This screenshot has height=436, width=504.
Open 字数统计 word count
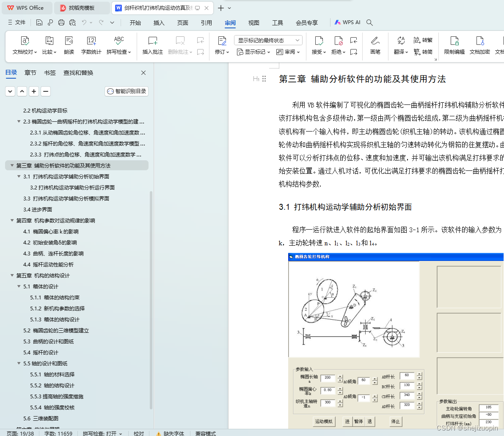91,45
